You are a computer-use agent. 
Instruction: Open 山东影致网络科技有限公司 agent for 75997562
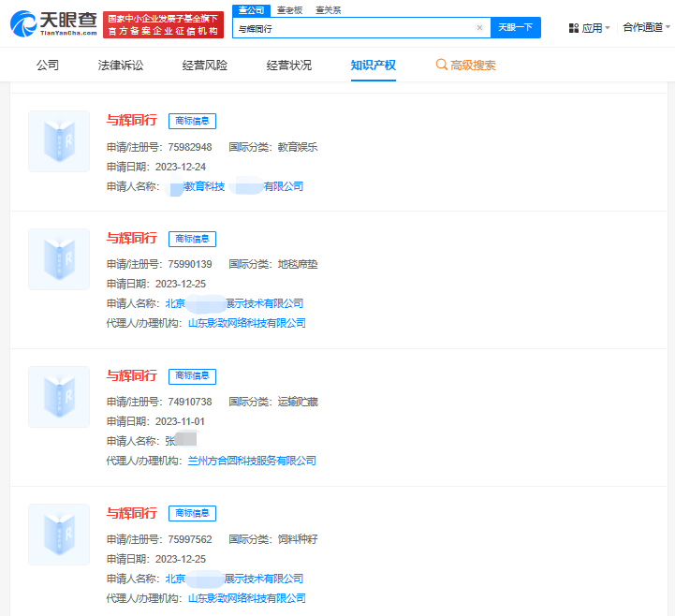coord(247,598)
